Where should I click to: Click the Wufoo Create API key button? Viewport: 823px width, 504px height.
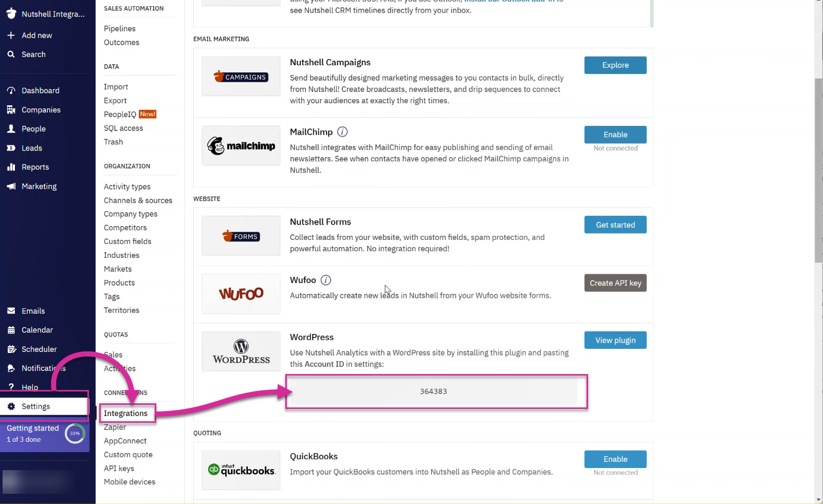coord(615,283)
